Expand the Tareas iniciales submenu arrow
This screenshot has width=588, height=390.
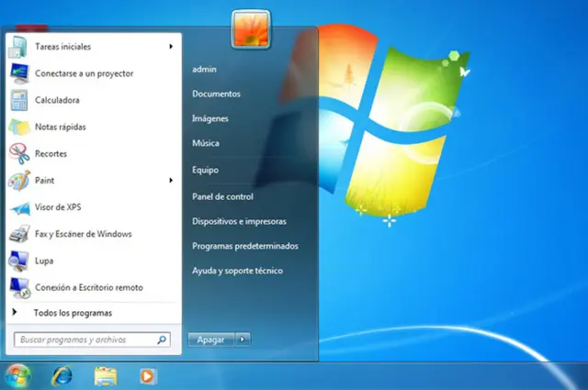[171, 47]
